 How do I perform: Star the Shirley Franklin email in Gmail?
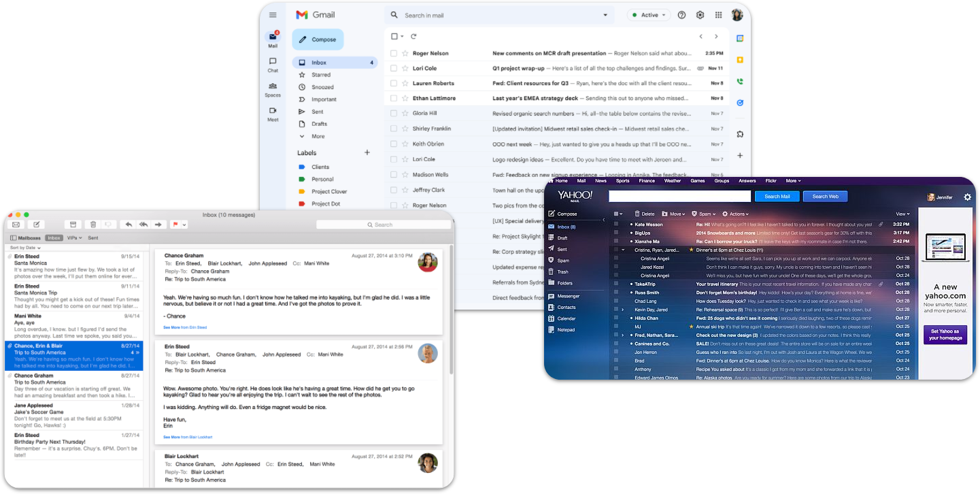pos(405,129)
